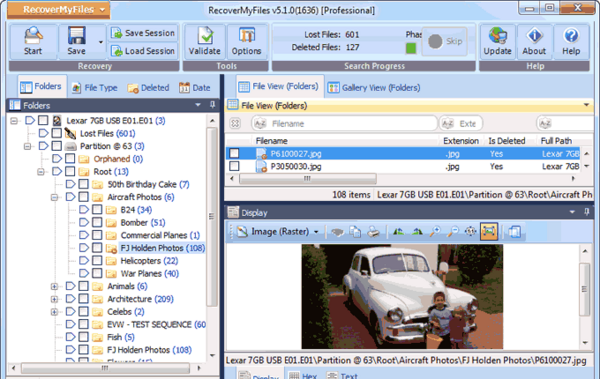Screen dimensions: 600x379
Task: Click Save Session
Action: point(143,33)
